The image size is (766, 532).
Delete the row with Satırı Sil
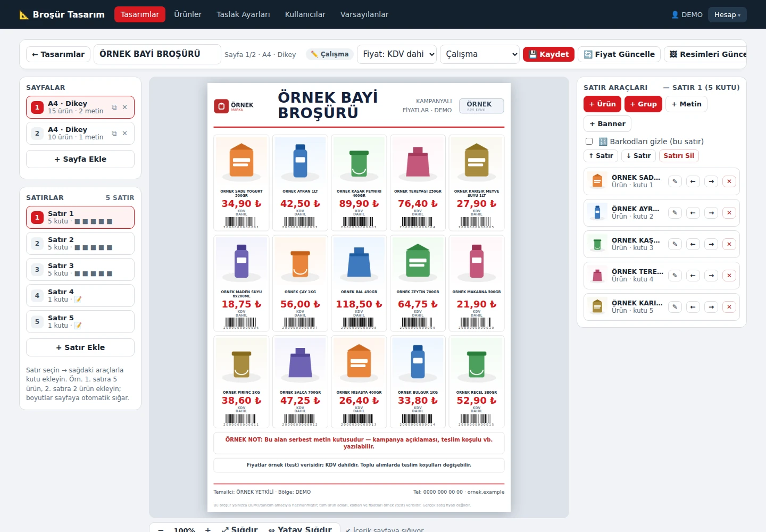click(679, 156)
